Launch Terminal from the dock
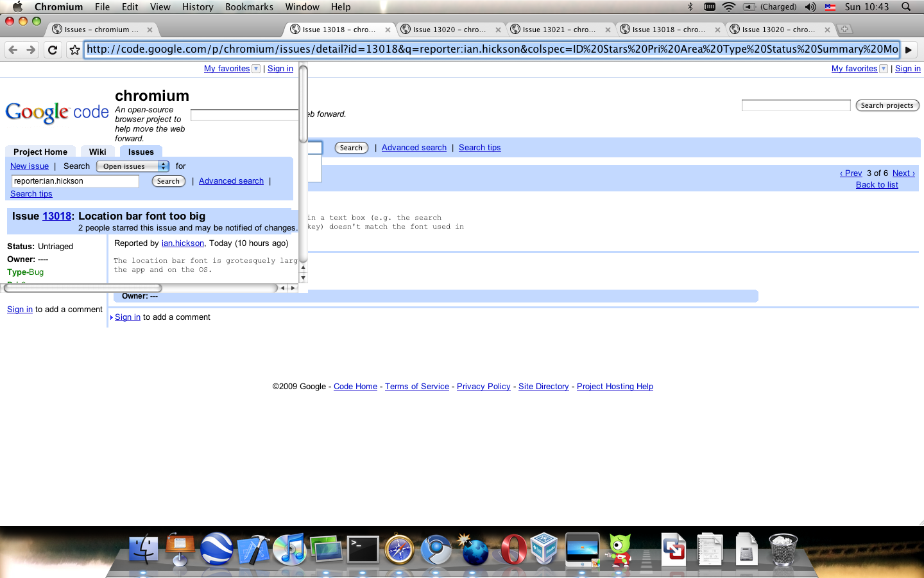Screen dimensions: 924x578 pos(363,550)
